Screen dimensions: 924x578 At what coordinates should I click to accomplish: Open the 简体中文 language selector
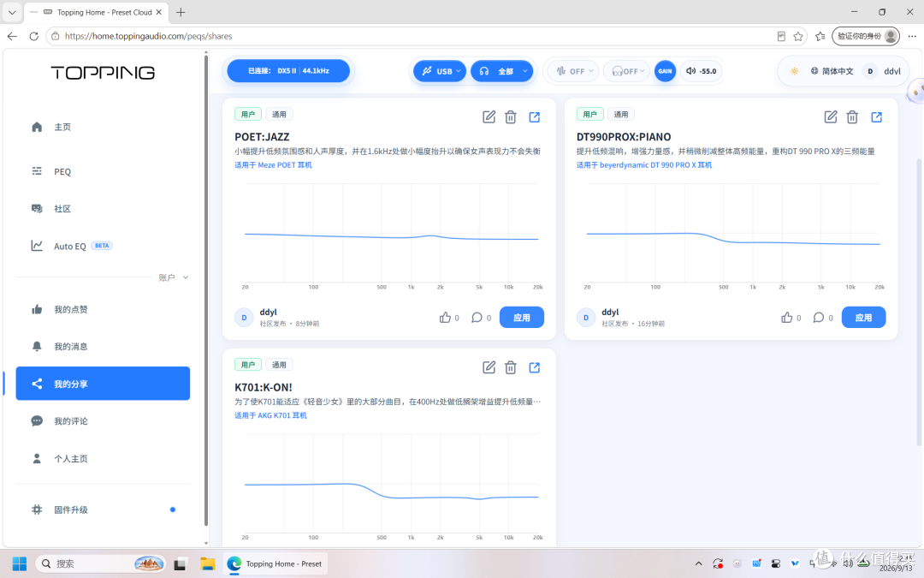point(832,71)
